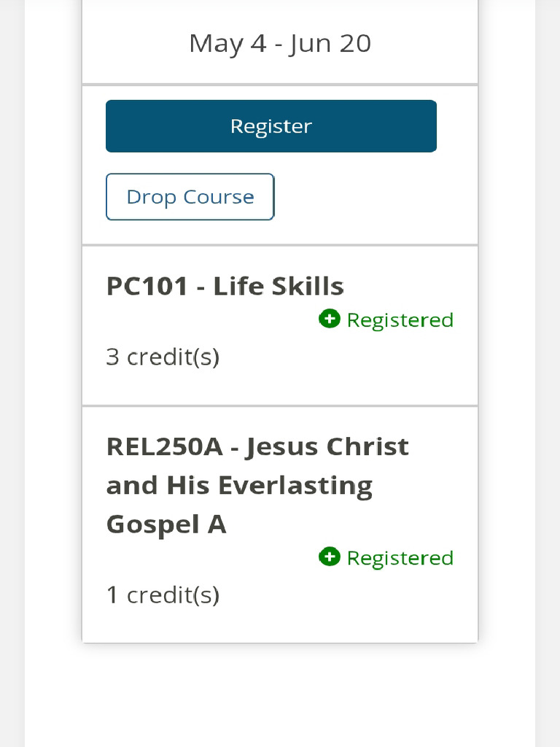Click green plus icon beside REL250A Registered
The height and width of the screenshot is (747, 560).
click(330, 557)
